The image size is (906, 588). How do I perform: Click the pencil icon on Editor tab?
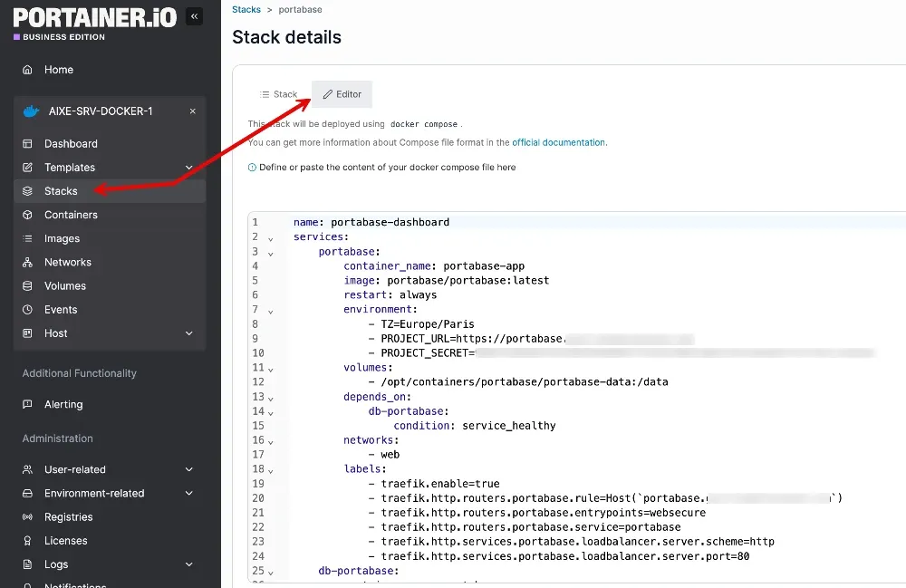[328, 94]
